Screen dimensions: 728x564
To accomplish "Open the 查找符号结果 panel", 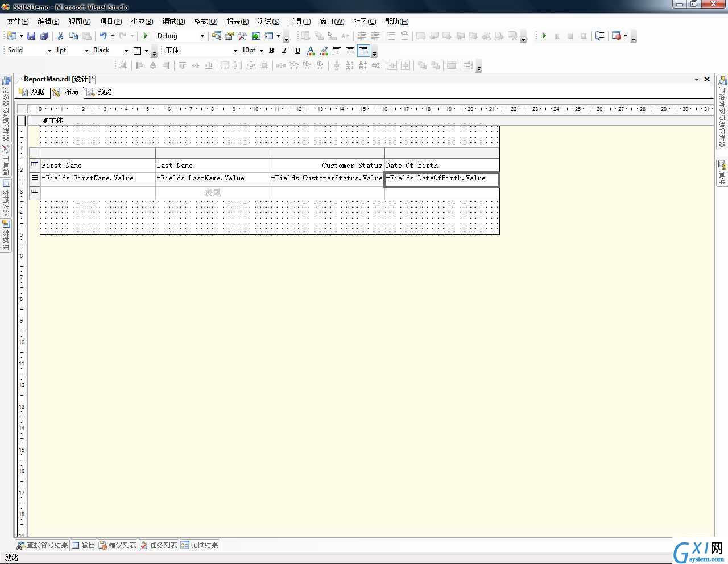I will (x=43, y=545).
